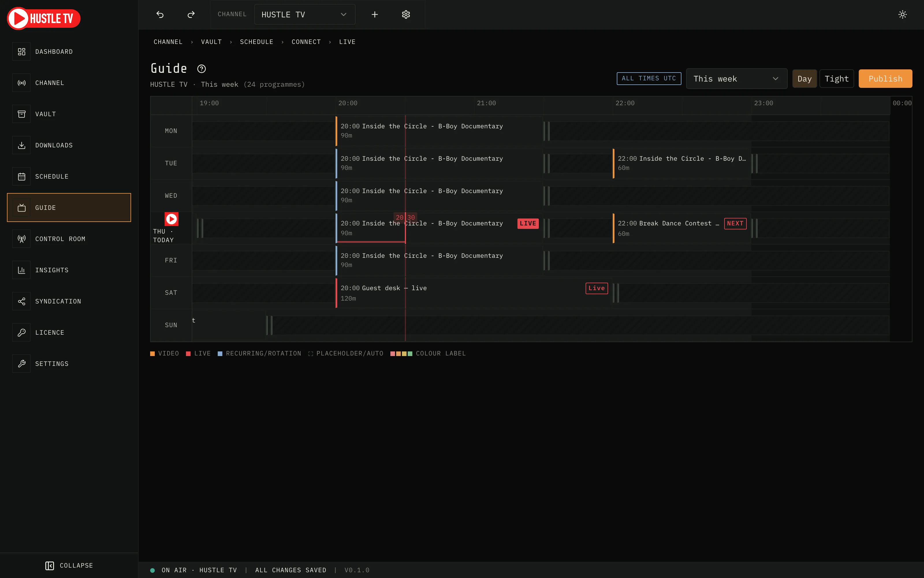The height and width of the screenshot is (578, 924).
Task: Open the Vault archive icon
Action: point(21,114)
